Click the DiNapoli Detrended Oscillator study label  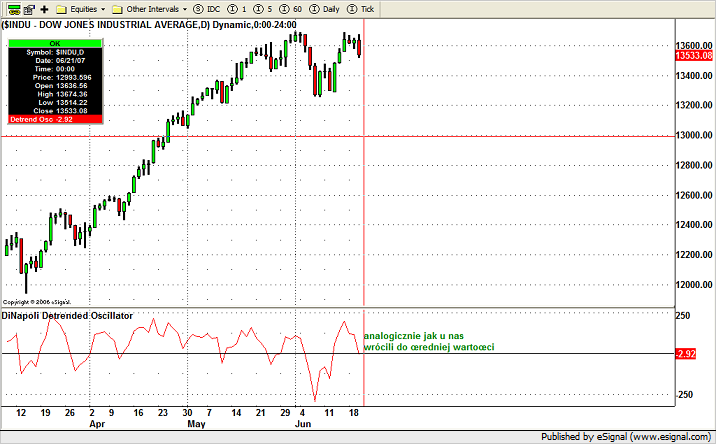click(x=67, y=316)
